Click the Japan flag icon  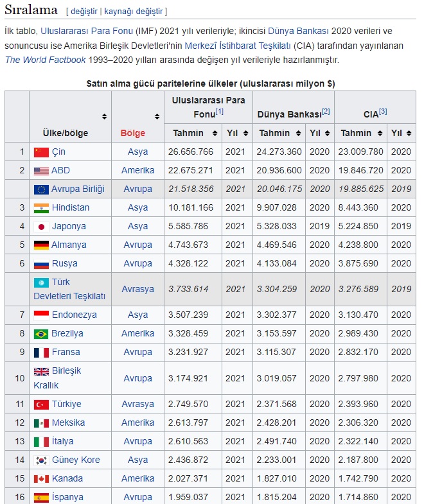click(41, 227)
